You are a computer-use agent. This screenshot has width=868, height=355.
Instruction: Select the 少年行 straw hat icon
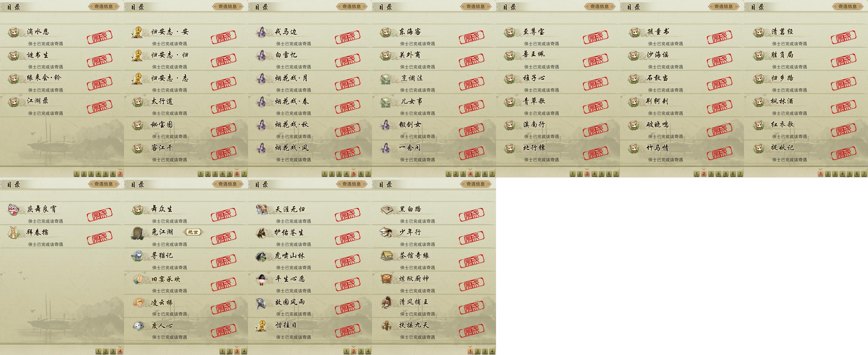click(387, 233)
